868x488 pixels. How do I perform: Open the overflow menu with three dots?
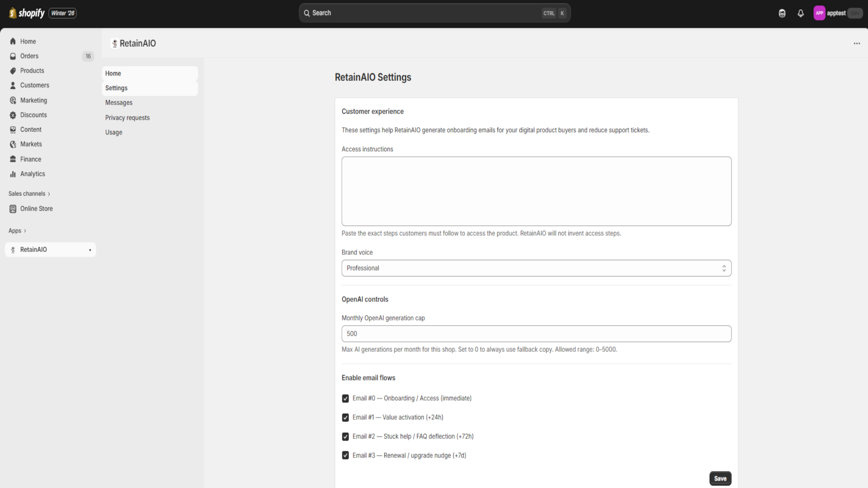coord(857,43)
